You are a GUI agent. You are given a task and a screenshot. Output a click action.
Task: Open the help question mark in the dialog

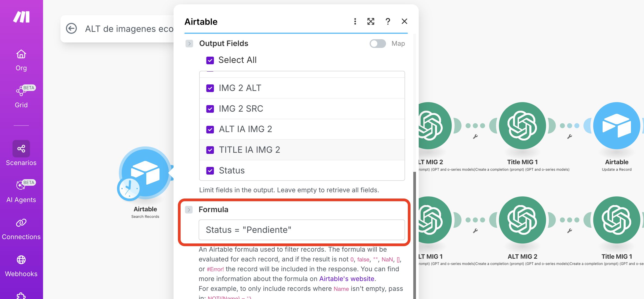(x=388, y=21)
